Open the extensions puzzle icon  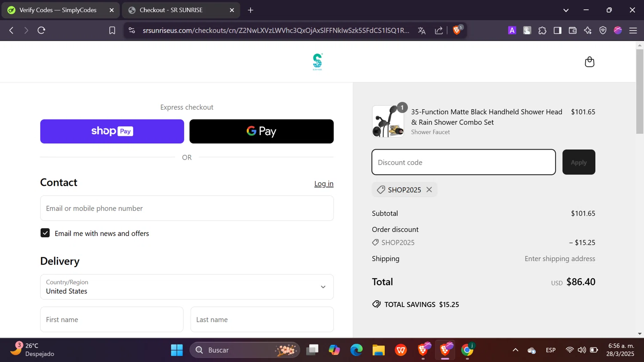tap(542, 30)
